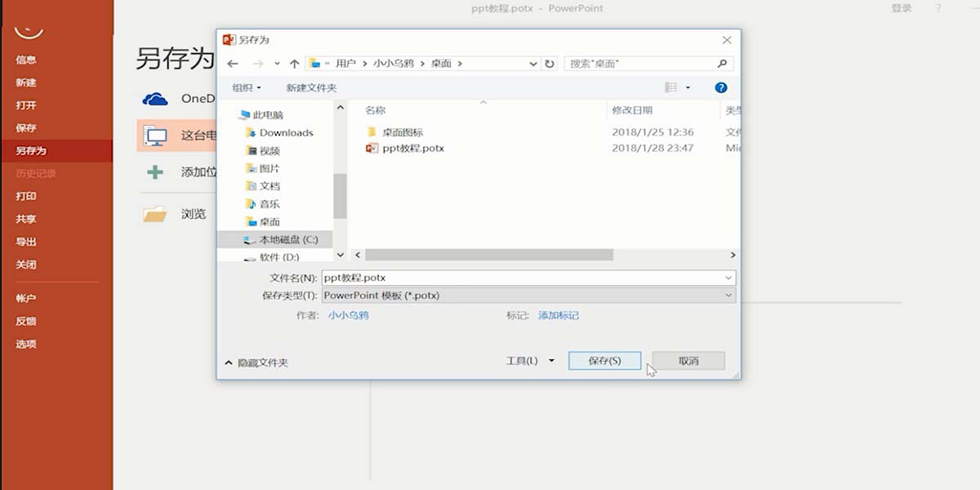
Task: Expand the file name dropdown
Action: 728,278
